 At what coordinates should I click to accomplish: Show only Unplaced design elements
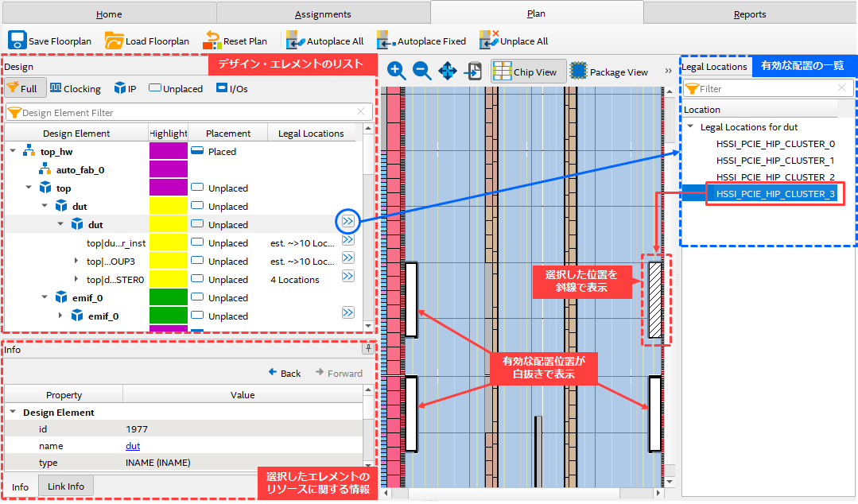pyautogui.click(x=176, y=88)
